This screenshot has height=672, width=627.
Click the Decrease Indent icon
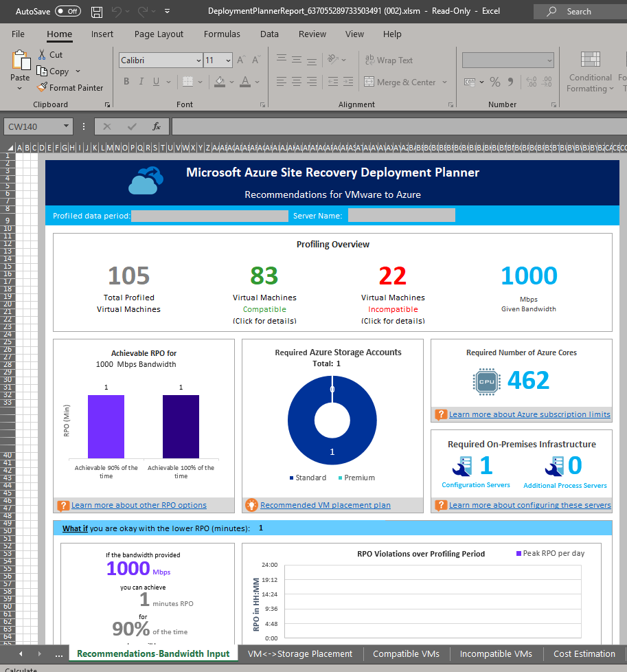coord(333,82)
